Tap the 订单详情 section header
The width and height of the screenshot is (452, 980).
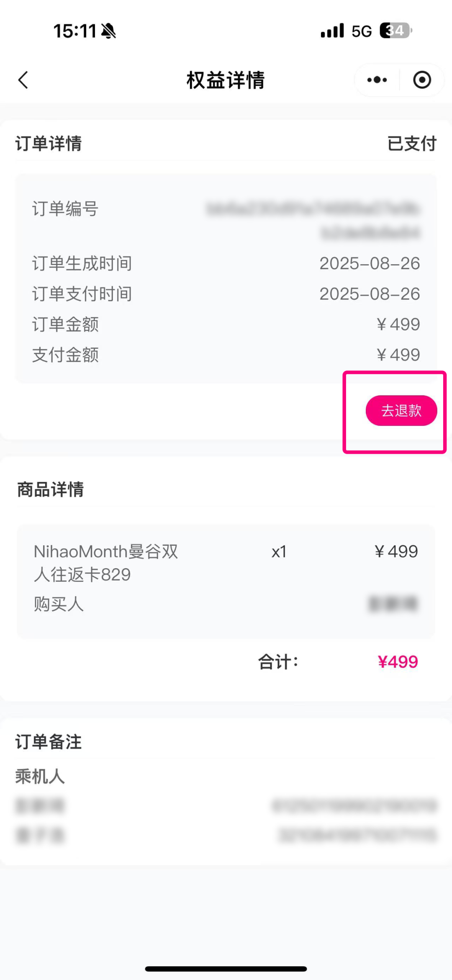click(x=49, y=144)
